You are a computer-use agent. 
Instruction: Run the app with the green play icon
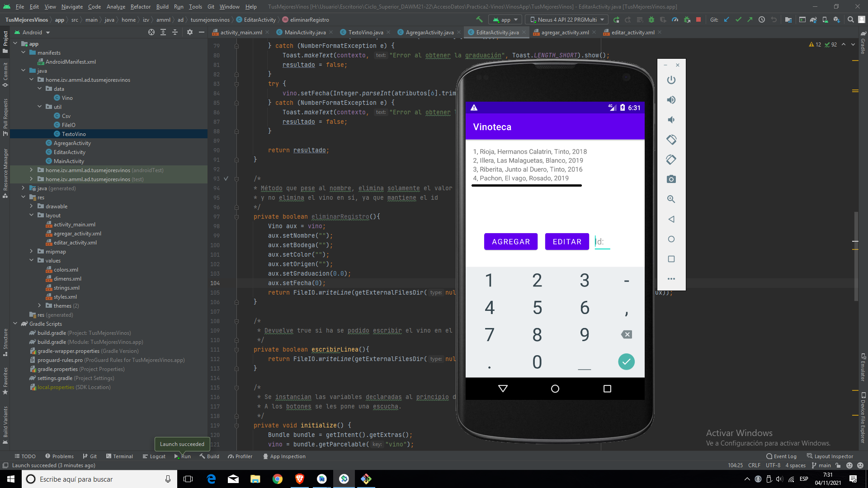617,19
